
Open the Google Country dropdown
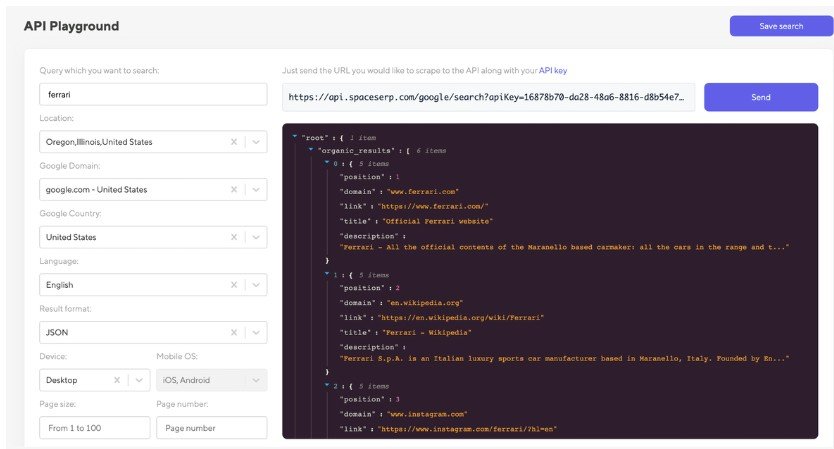tap(256, 237)
